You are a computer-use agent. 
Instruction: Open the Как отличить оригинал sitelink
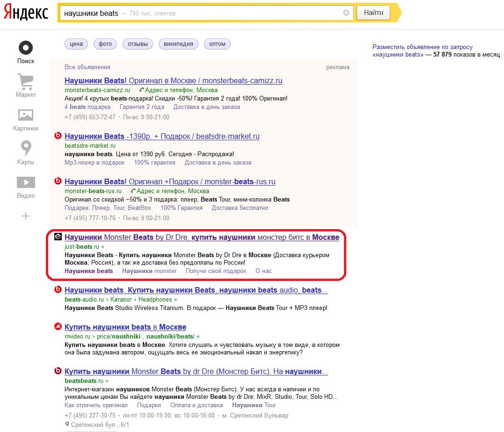(96, 405)
